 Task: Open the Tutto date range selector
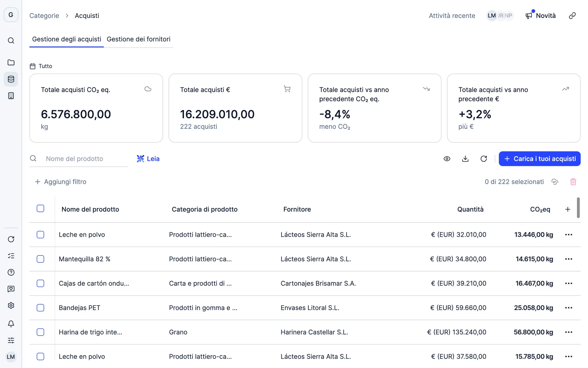41,66
